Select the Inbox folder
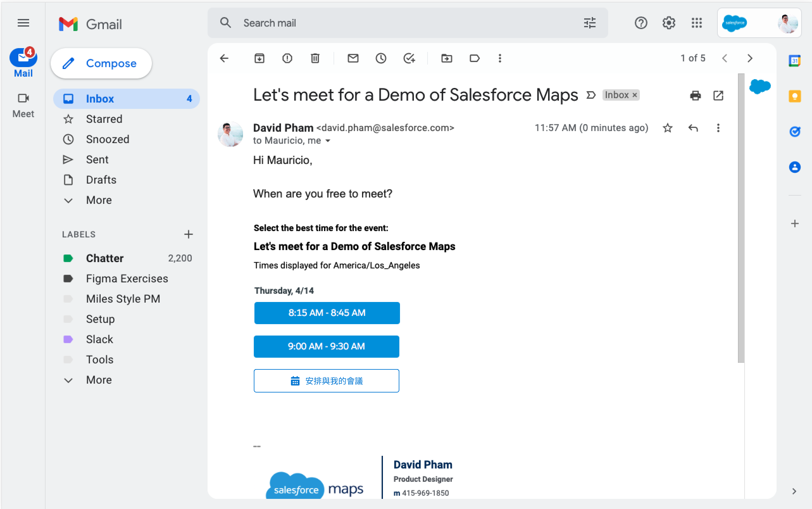 (x=127, y=99)
